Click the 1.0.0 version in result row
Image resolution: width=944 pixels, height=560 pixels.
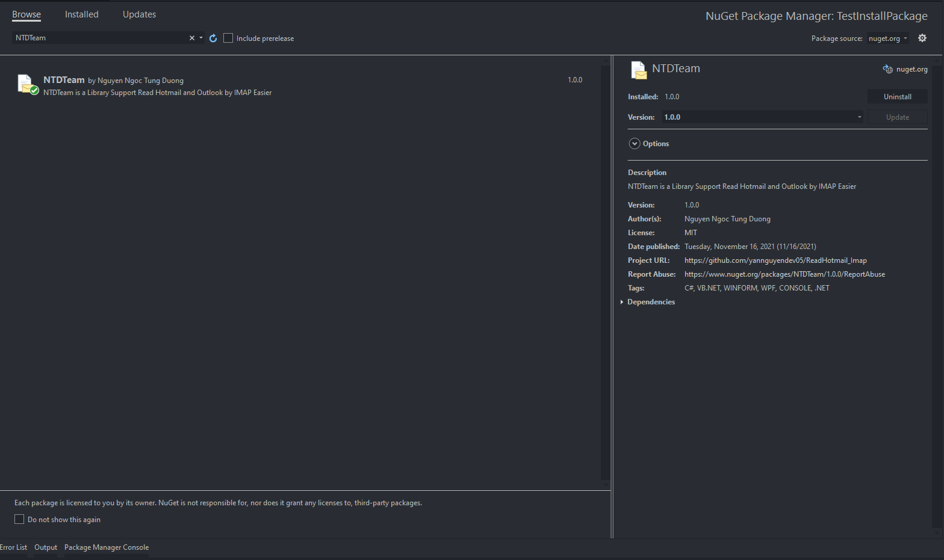575,80
